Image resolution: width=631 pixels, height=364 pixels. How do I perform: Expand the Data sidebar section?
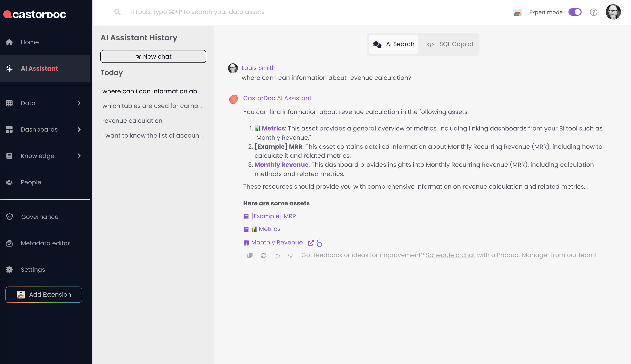(79, 103)
